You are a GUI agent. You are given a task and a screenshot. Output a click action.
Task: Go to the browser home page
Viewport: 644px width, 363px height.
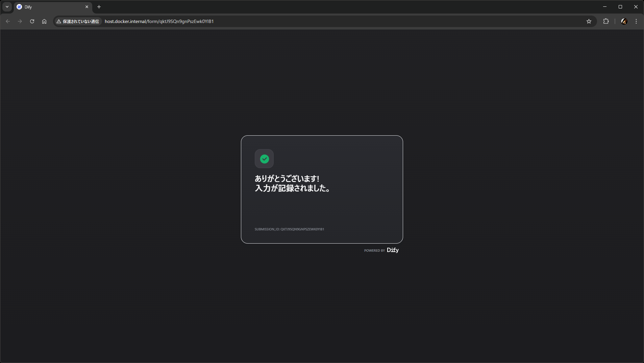point(44,21)
